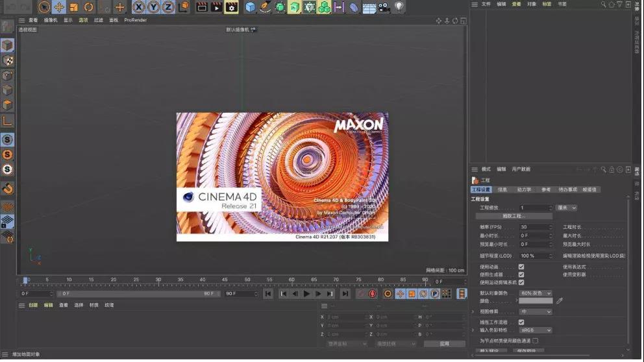
Task: Open viewport ProRender menu
Action: point(136,20)
